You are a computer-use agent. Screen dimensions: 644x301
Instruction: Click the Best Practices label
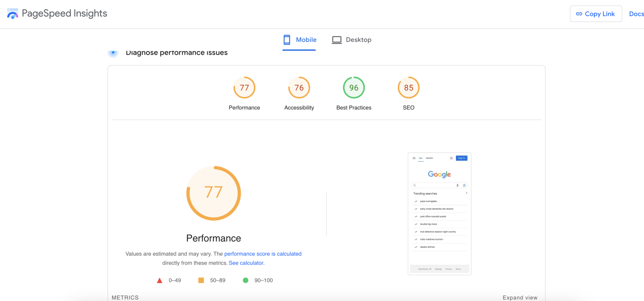point(354,108)
